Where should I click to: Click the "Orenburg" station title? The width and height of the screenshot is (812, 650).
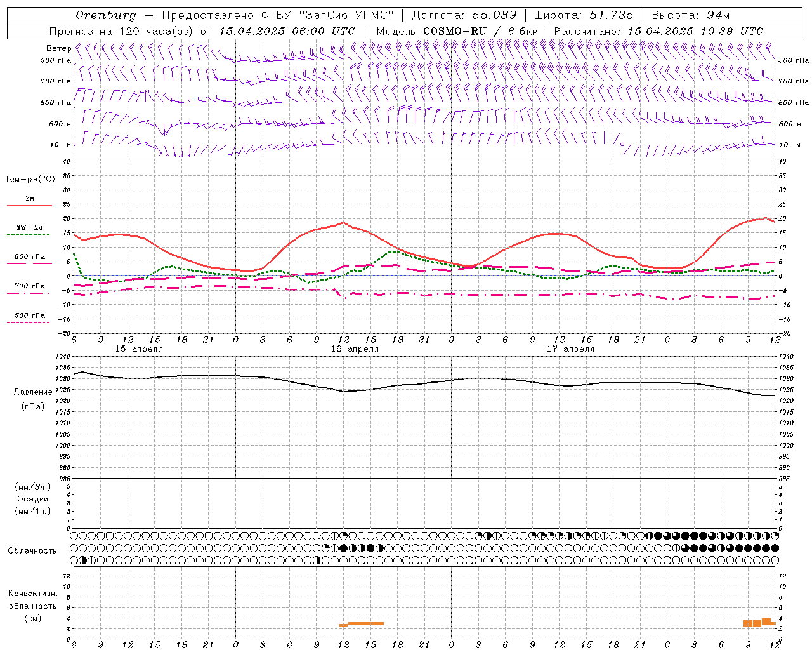coord(105,15)
